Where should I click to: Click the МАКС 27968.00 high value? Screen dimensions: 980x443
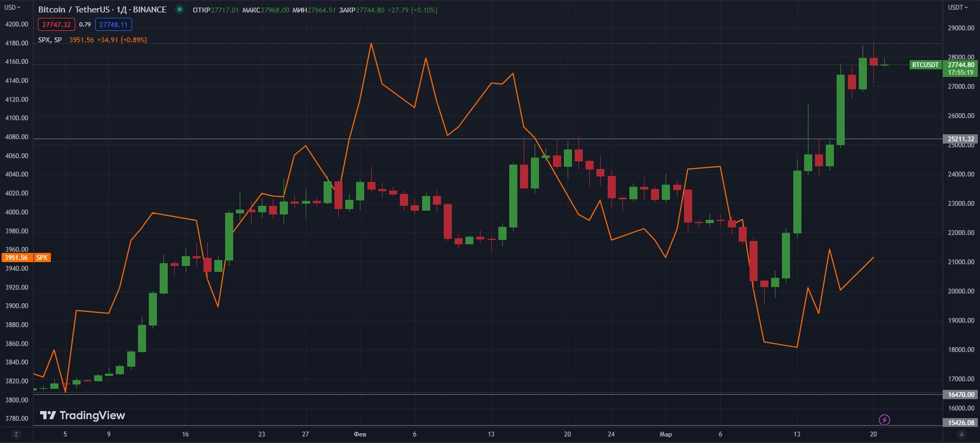[266, 10]
